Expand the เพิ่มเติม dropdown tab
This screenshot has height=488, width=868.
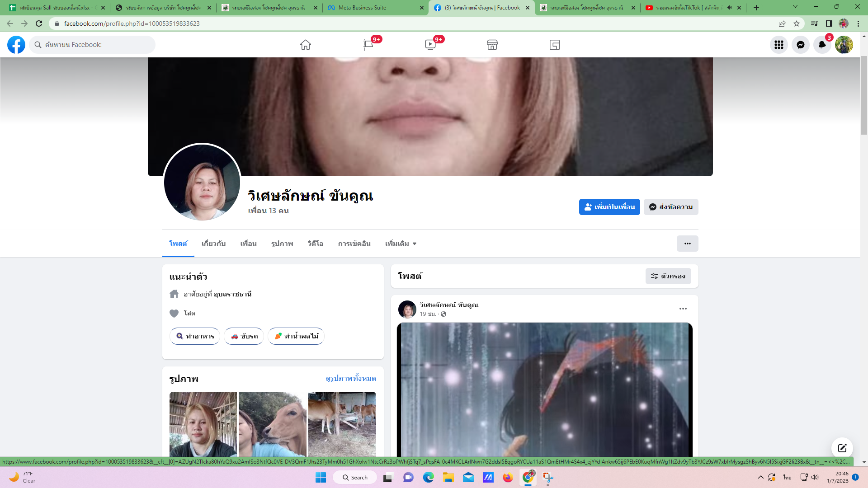pyautogui.click(x=401, y=244)
